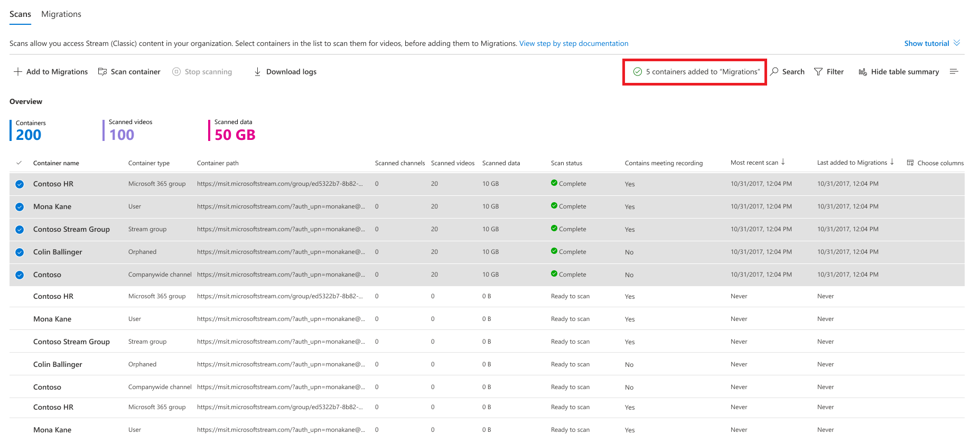
Task: Click the Scan container folder icon
Action: coord(102,72)
